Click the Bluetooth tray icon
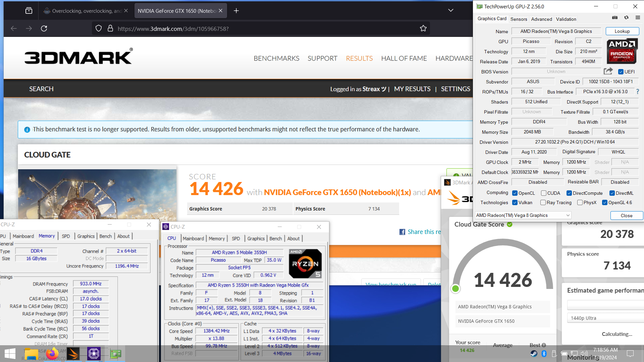This screenshot has height=362, width=644. click(544, 354)
